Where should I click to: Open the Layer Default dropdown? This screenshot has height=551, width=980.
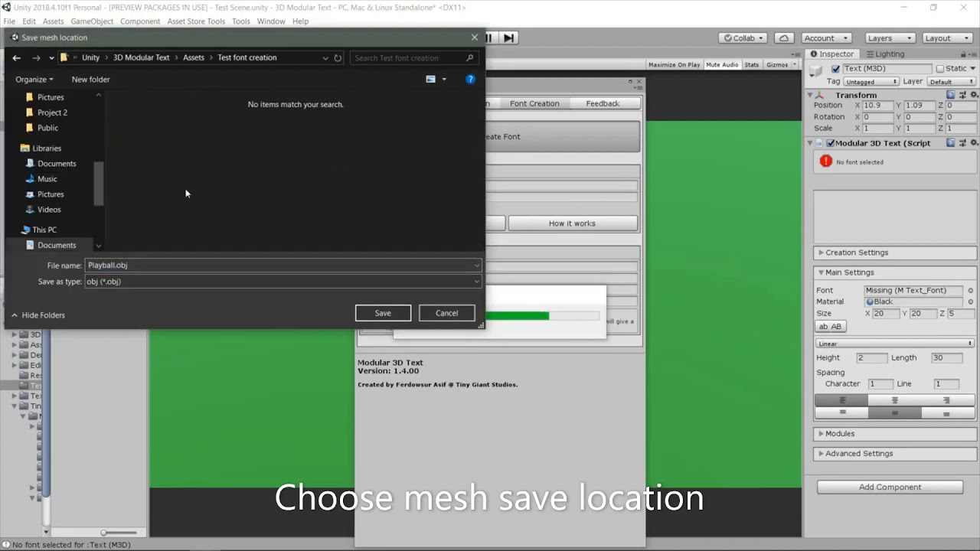(950, 82)
